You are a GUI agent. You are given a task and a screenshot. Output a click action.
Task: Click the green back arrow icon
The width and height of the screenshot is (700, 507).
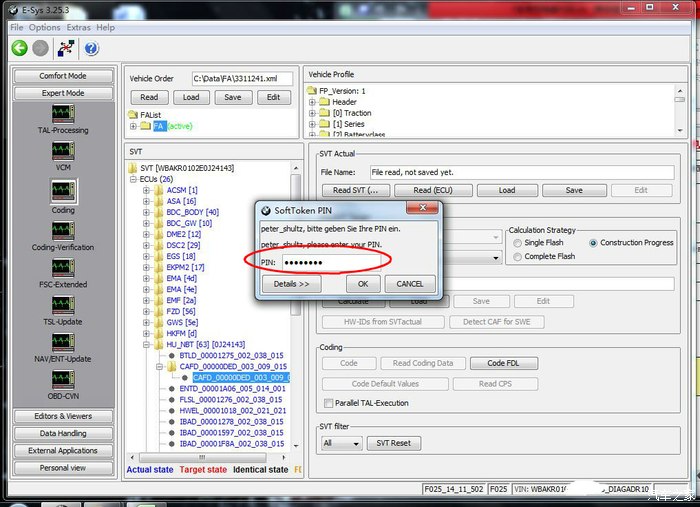[x=19, y=48]
